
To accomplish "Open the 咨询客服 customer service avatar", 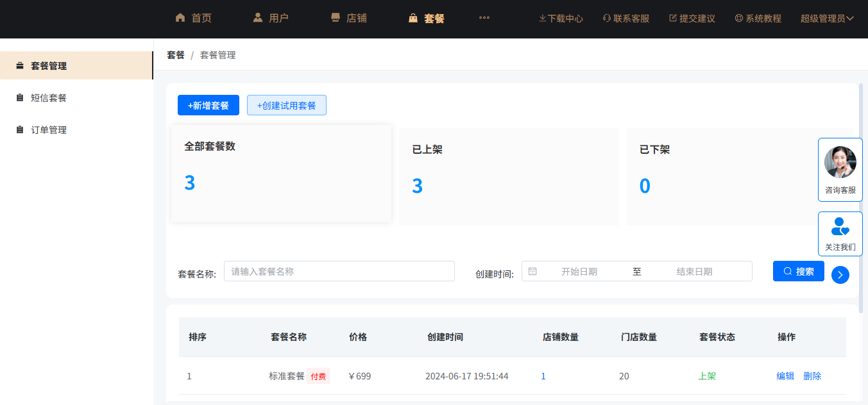I will [840, 161].
